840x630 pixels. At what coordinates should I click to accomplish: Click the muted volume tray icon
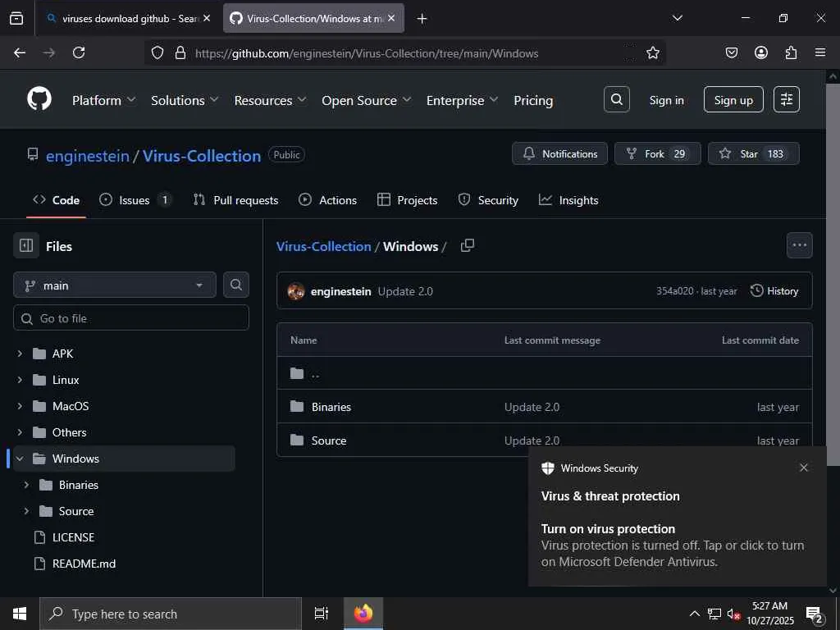(733, 614)
